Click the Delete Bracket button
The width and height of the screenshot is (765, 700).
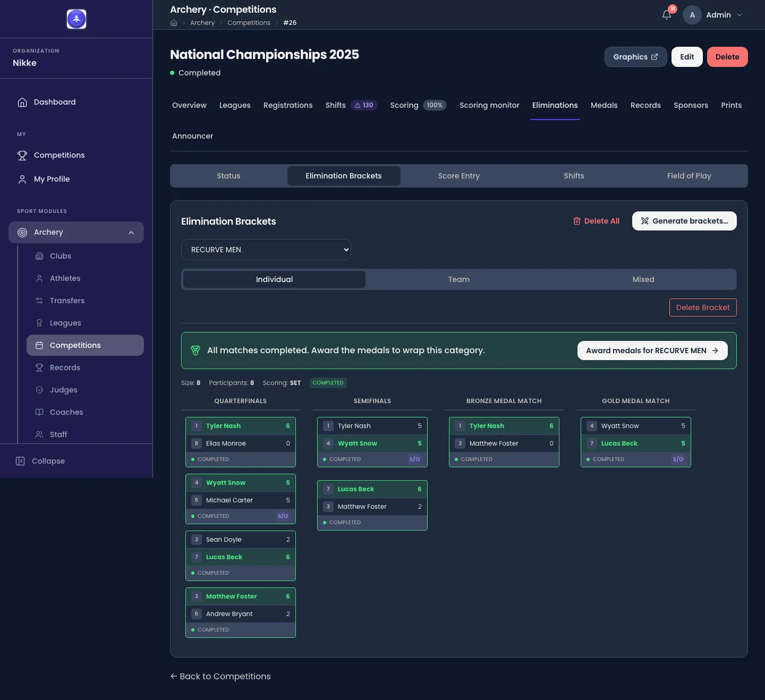tap(703, 308)
